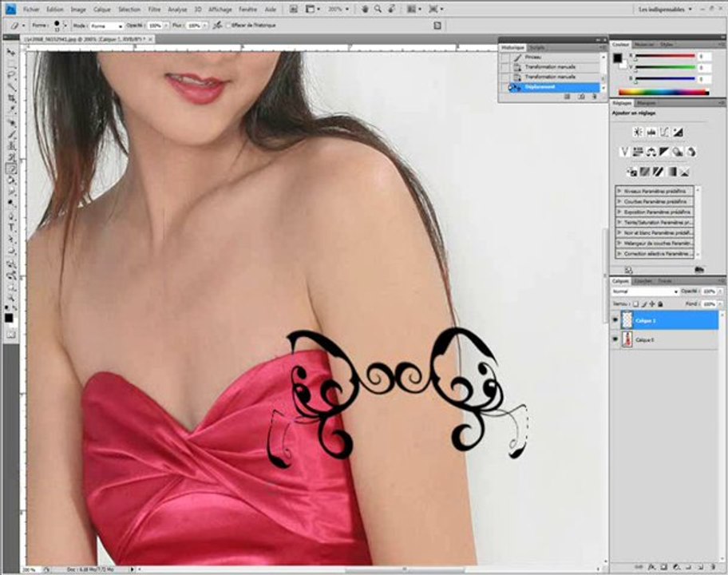Switch to the Couleur tab
This screenshot has width=728, height=575.
(620, 44)
